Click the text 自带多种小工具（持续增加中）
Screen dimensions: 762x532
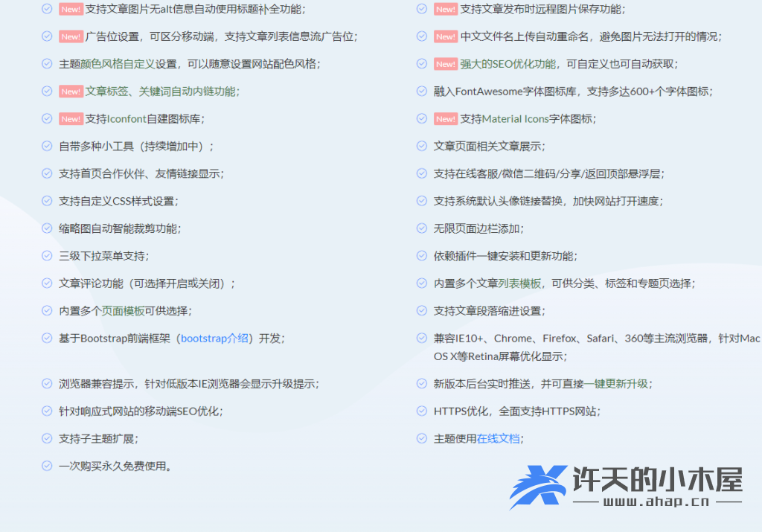click(x=134, y=147)
